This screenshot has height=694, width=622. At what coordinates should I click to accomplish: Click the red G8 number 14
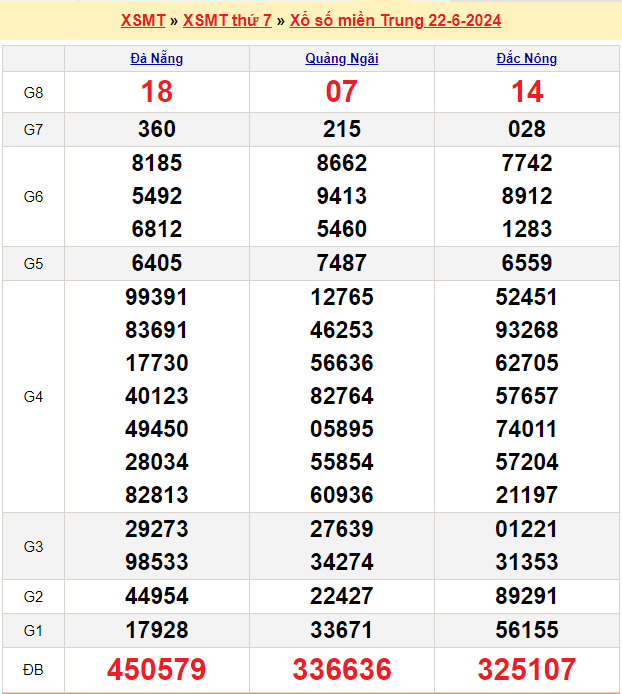(x=527, y=93)
